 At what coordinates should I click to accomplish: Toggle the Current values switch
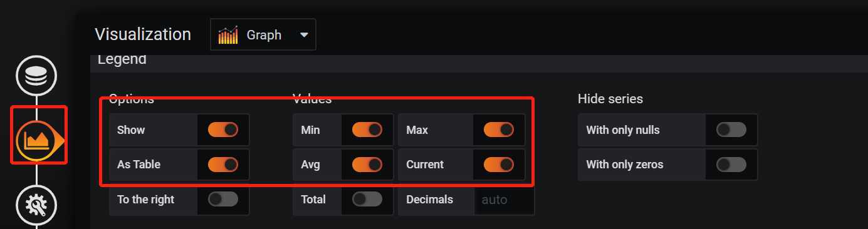pyautogui.click(x=499, y=165)
